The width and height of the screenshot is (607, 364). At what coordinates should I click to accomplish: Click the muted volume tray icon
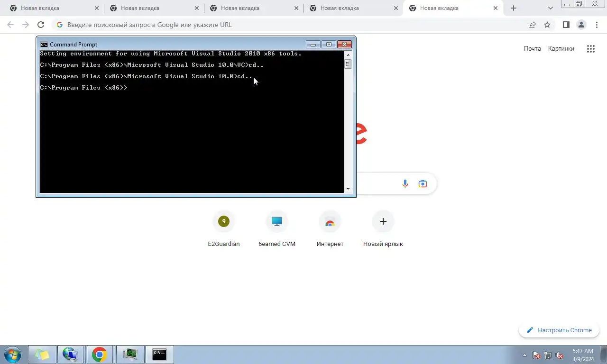click(559, 355)
